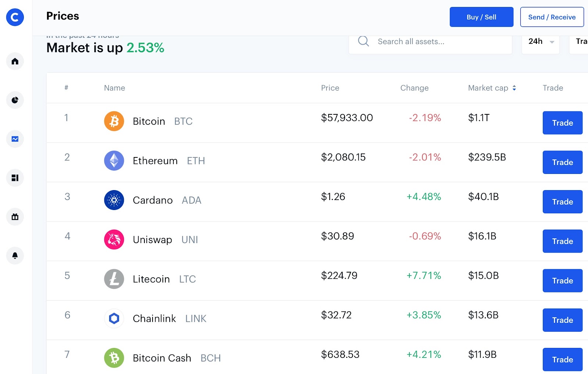Open Portfolio pie chart icon in sidebar
The width and height of the screenshot is (588, 374).
tap(15, 100)
